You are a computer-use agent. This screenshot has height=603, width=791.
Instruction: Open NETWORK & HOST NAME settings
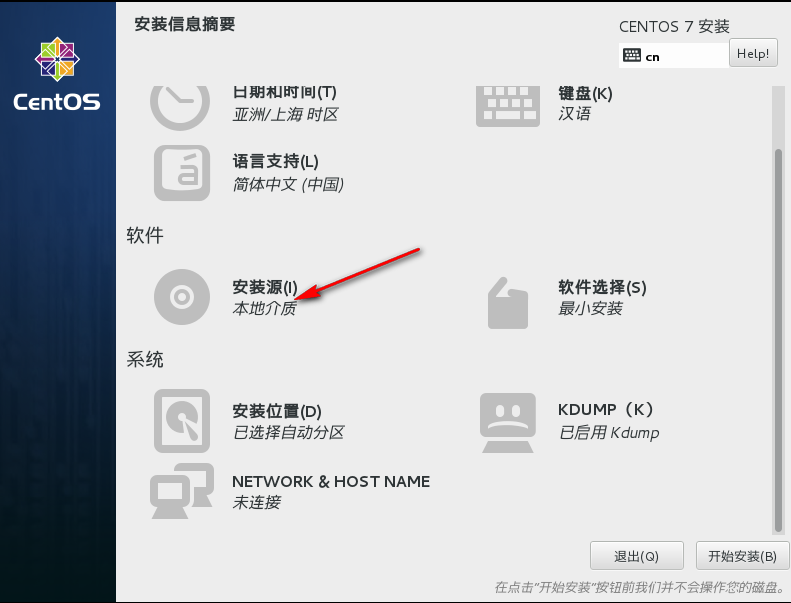click(331, 481)
